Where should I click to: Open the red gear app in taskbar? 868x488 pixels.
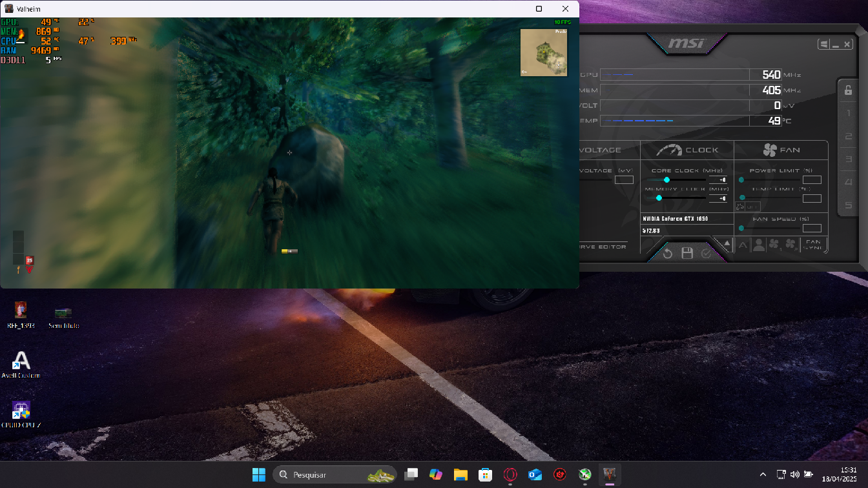coord(560,474)
